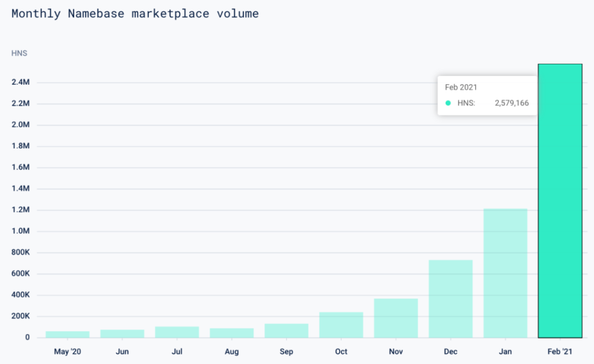Click the 'Jun' x-axis label
The image size is (594, 364).
[122, 351]
